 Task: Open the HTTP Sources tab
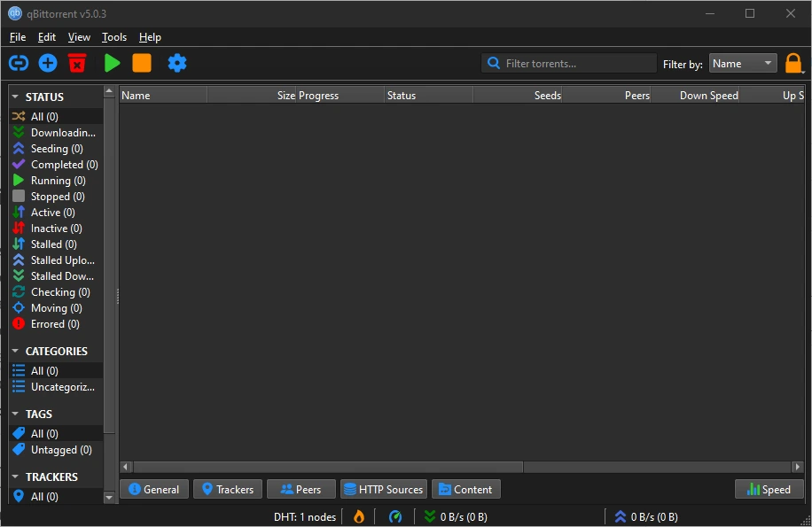tap(383, 489)
